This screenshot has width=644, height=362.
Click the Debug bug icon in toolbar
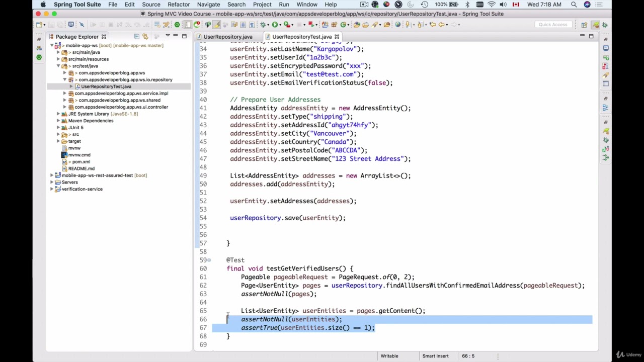click(263, 24)
